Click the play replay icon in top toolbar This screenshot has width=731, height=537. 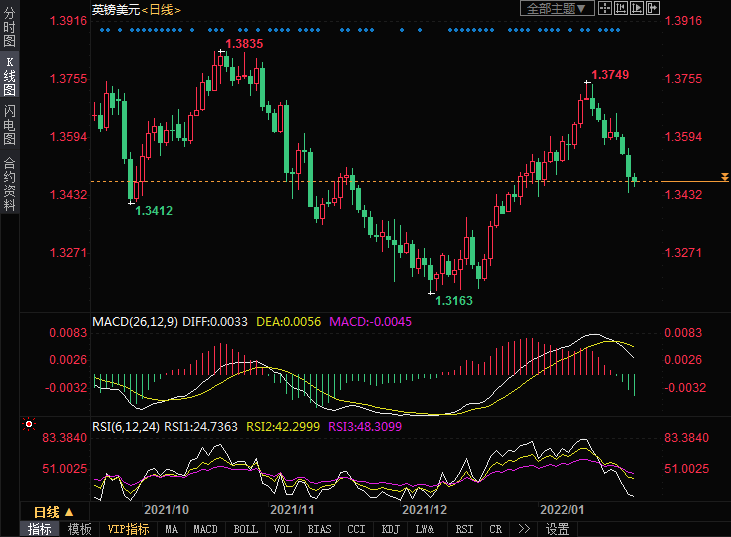point(637,8)
